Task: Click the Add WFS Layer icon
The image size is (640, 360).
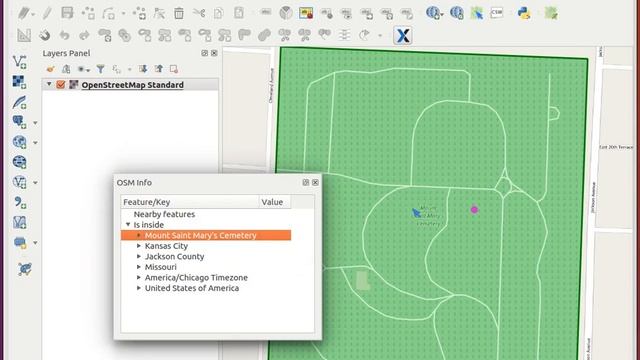Action: pyautogui.click(x=19, y=182)
